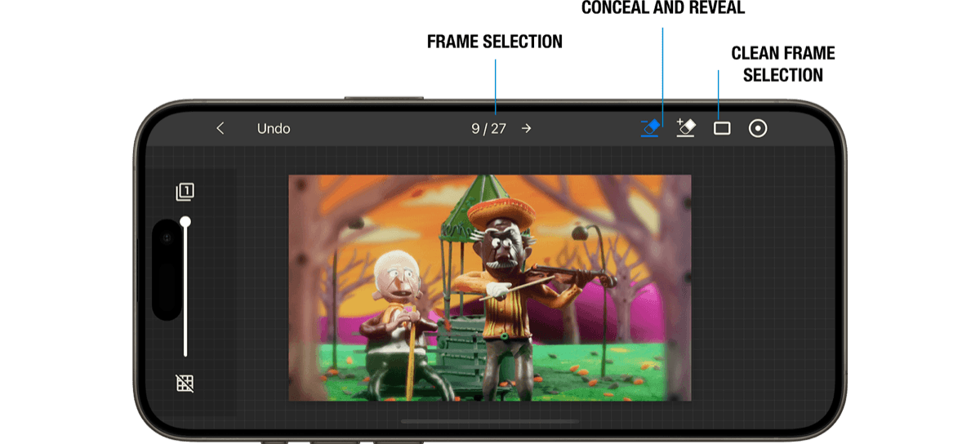Image resolution: width=980 pixels, height=444 pixels.
Task: Click the vertical slider handle
Action: point(185,221)
